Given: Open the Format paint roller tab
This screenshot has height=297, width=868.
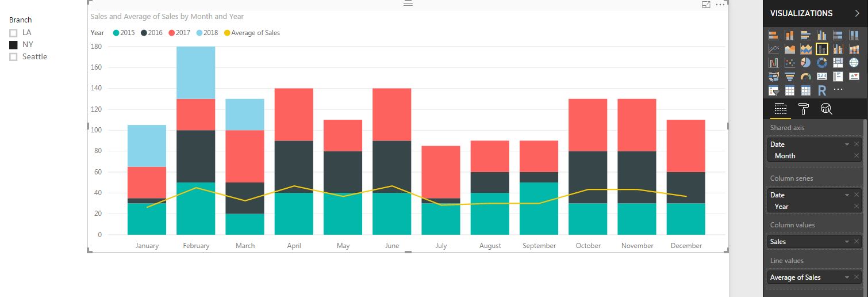Looking at the screenshot, I should coord(804,109).
